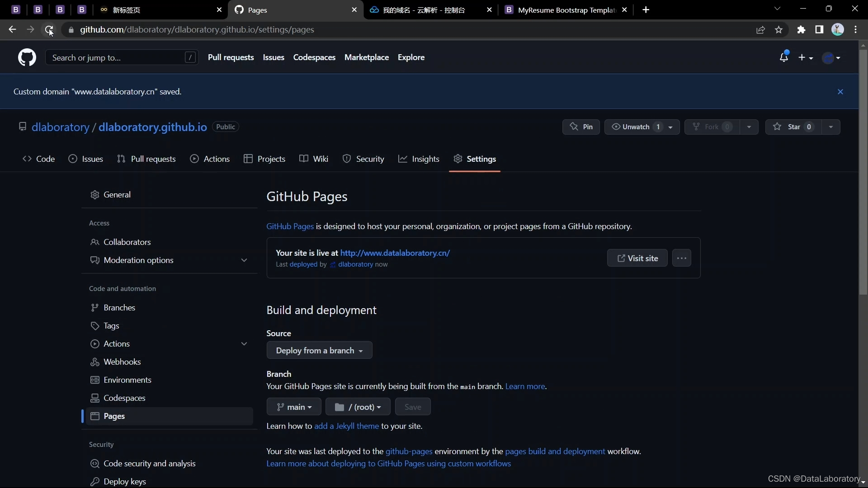Open the three-dots menu beside Visit site
Image resolution: width=868 pixels, height=488 pixels.
681,258
